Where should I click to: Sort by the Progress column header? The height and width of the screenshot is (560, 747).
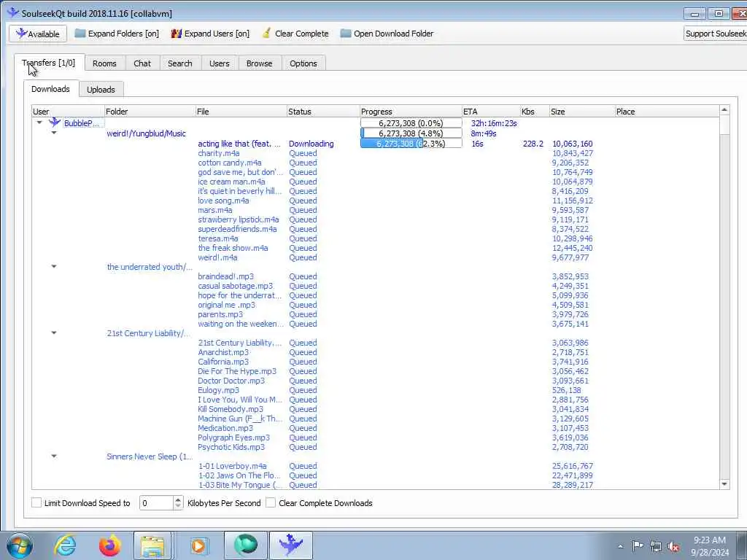411,112
